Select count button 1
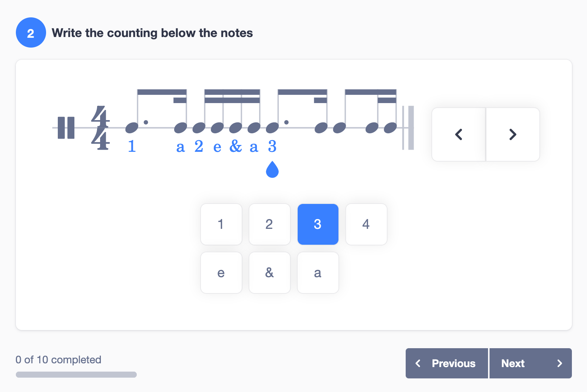Viewport: 587px width, 392px height. 221,224
